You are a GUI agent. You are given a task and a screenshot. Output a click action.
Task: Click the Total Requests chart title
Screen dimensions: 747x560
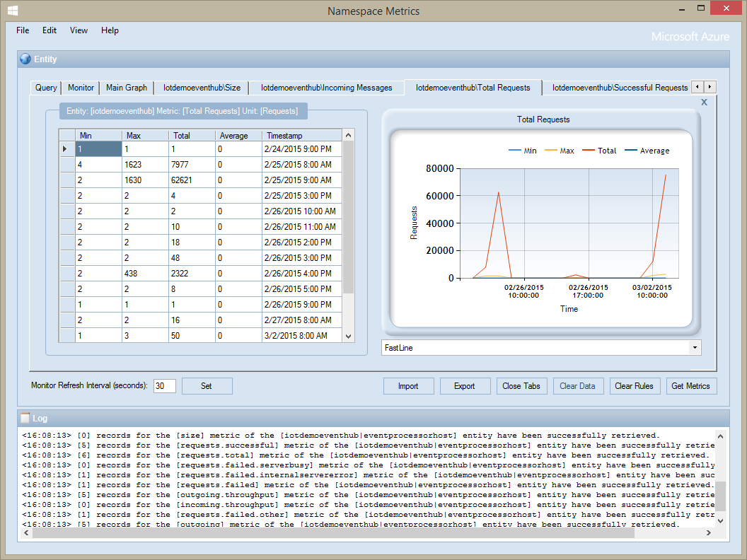point(543,119)
